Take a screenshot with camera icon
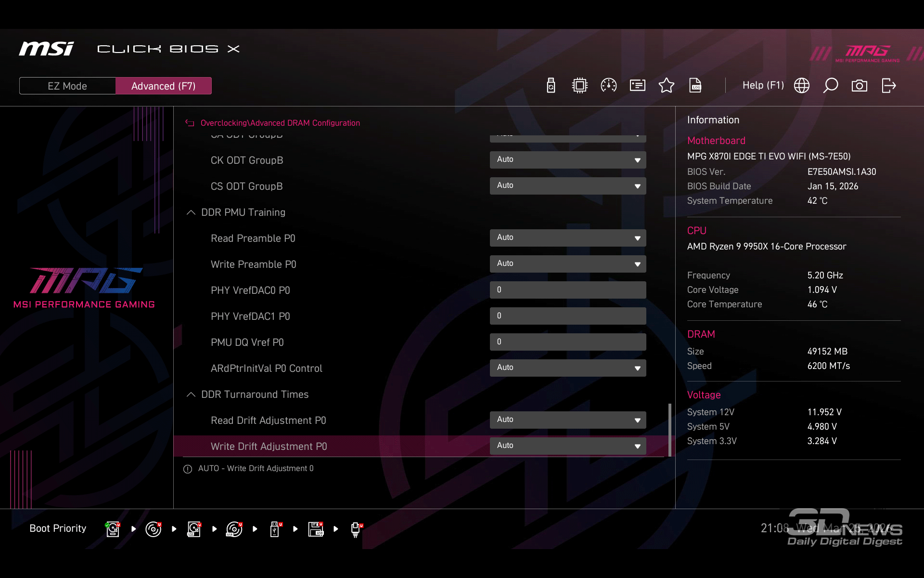Viewport: 924px width, 578px height. coord(859,86)
